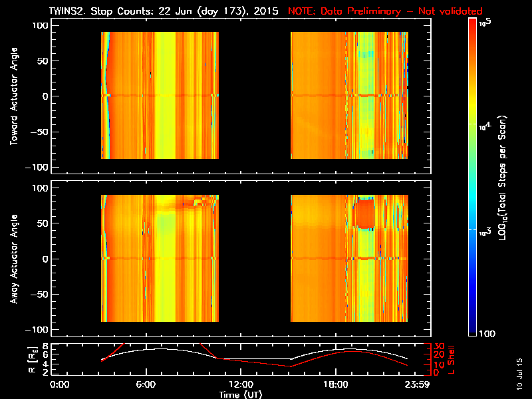Click the 'Away Actuator Angle' axis label
Screen dimensions: 532x399
[x=13, y=259]
